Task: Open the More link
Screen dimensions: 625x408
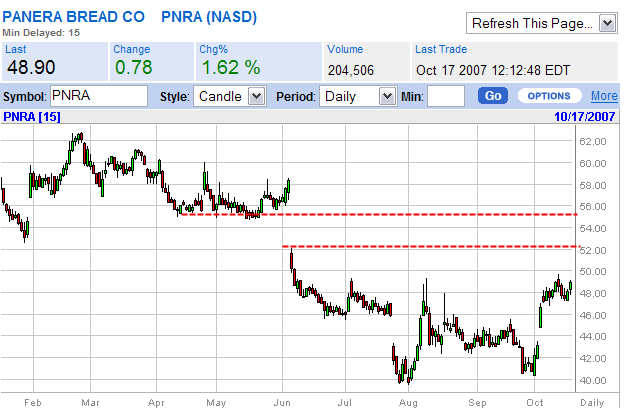Action: 604,96
